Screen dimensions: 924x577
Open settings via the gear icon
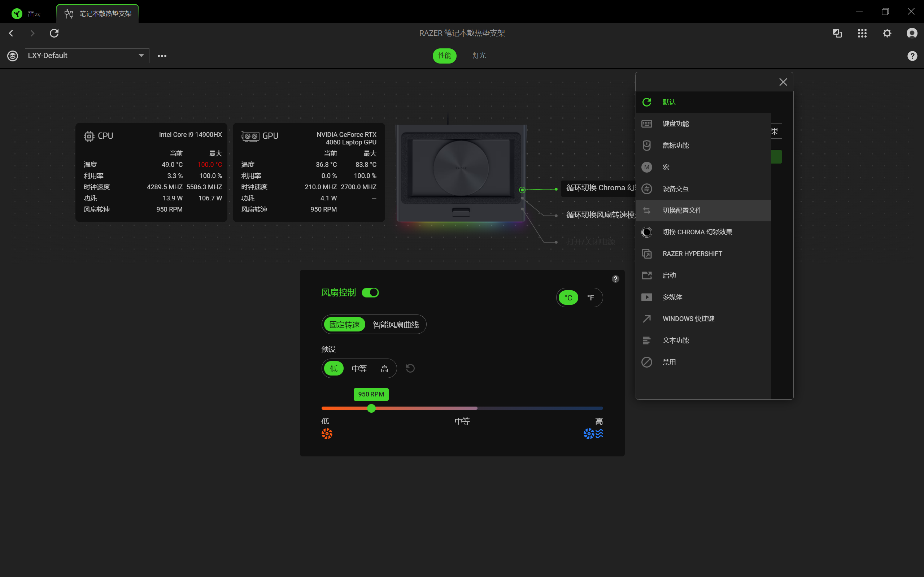tap(887, 33)
